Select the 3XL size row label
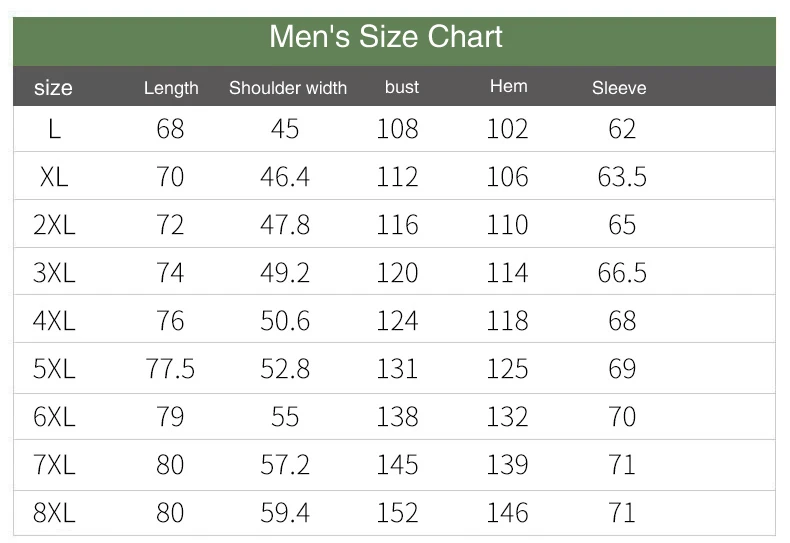The height and width of the screenshot is (543, 790). click(x=54, y=273)
